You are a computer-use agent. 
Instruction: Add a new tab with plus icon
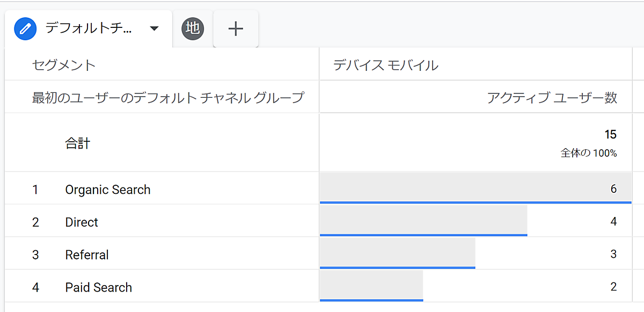pyautogui.click(x=236, y=28)
